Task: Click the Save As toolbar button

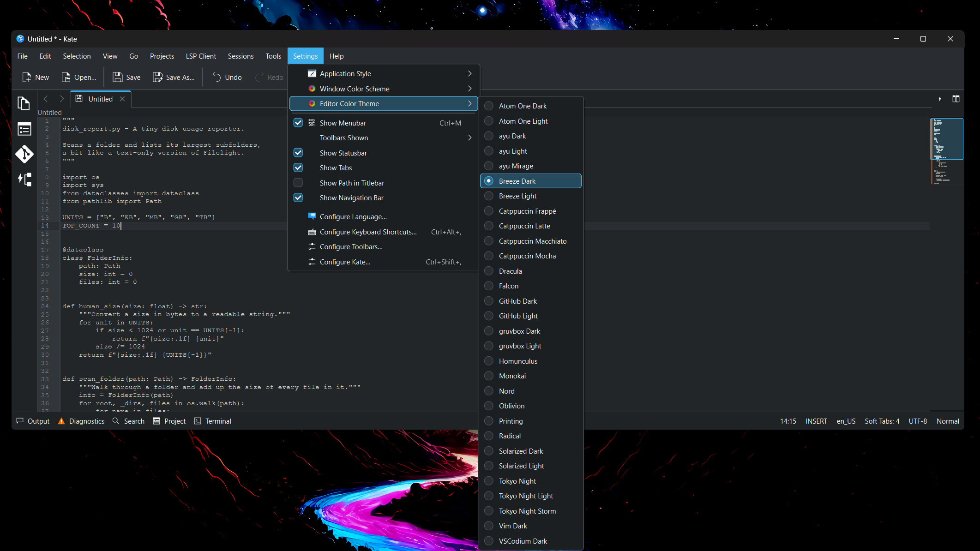Action: 174,77
